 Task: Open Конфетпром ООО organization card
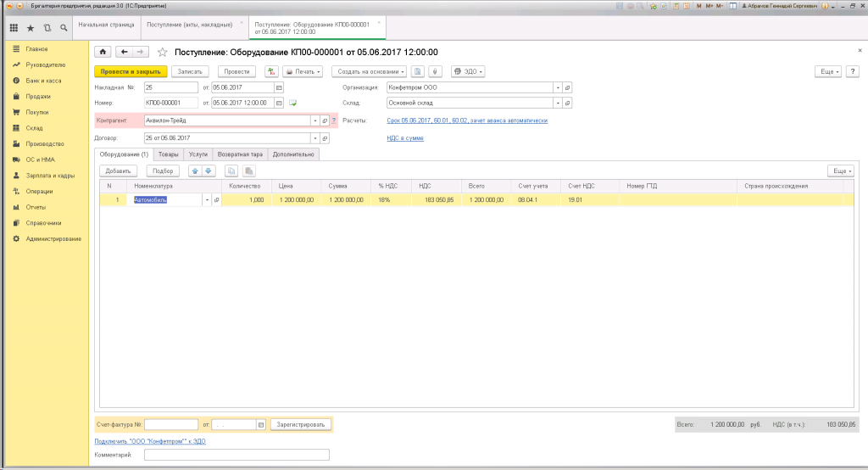(567, 87)
